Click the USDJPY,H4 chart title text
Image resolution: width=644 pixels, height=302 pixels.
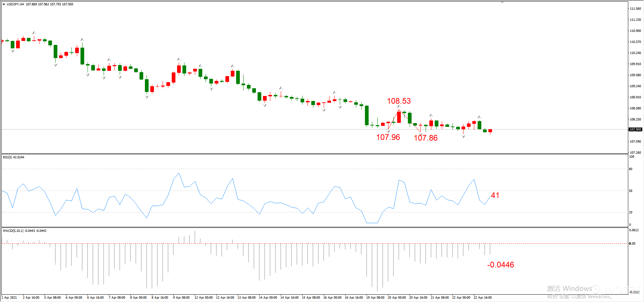[x=15, y=4]
